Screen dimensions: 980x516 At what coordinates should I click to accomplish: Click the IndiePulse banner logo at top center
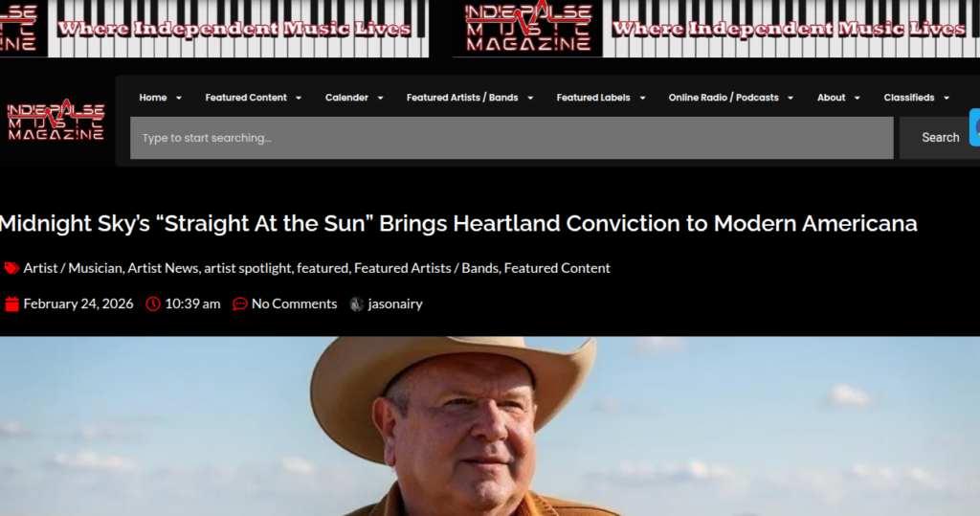point(528,28)
